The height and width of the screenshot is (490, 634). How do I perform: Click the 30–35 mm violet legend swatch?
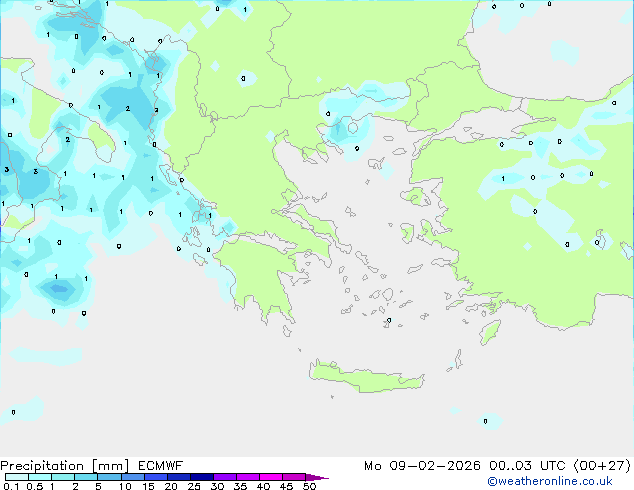(x=225, y=477)
